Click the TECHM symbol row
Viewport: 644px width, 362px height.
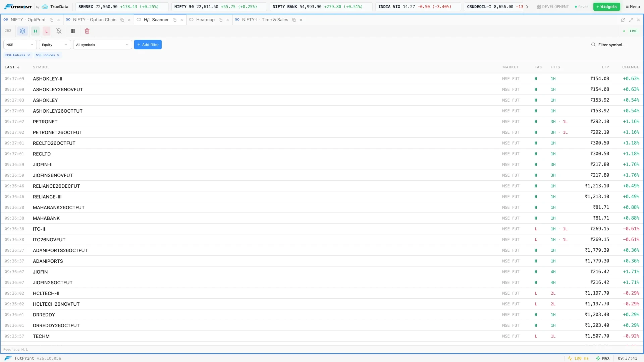click(x=322, y=336)
